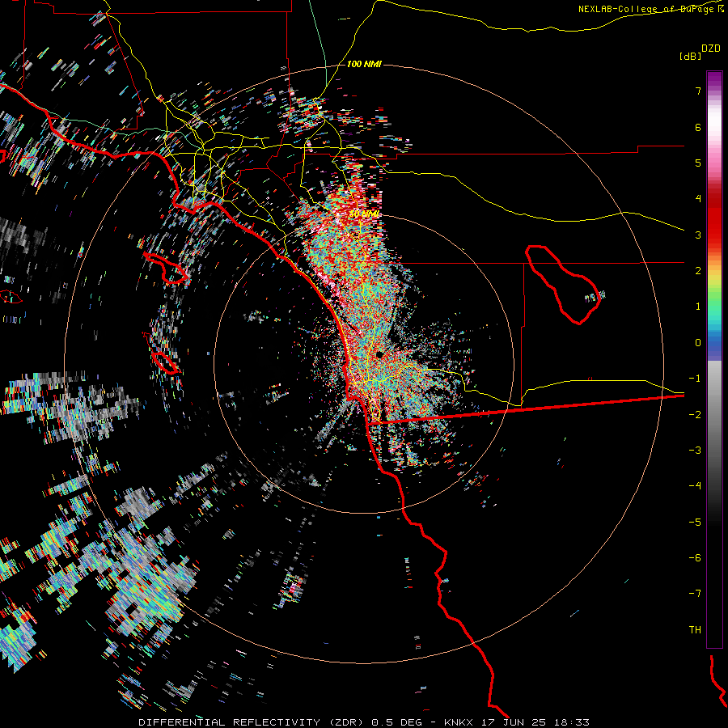The width and height of the screenshot is (728, 728).
Task: Click the scale value -6 on color bar
Action: tap(695, 558)
